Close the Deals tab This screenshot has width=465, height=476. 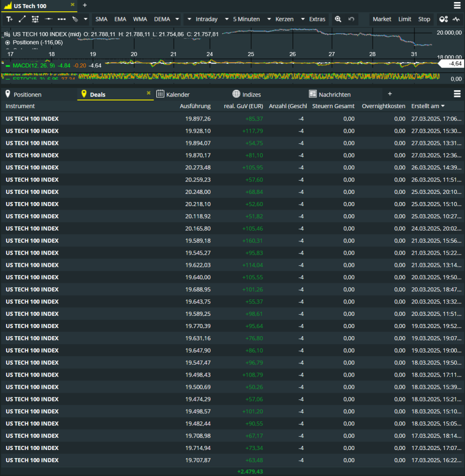(149, 93)
